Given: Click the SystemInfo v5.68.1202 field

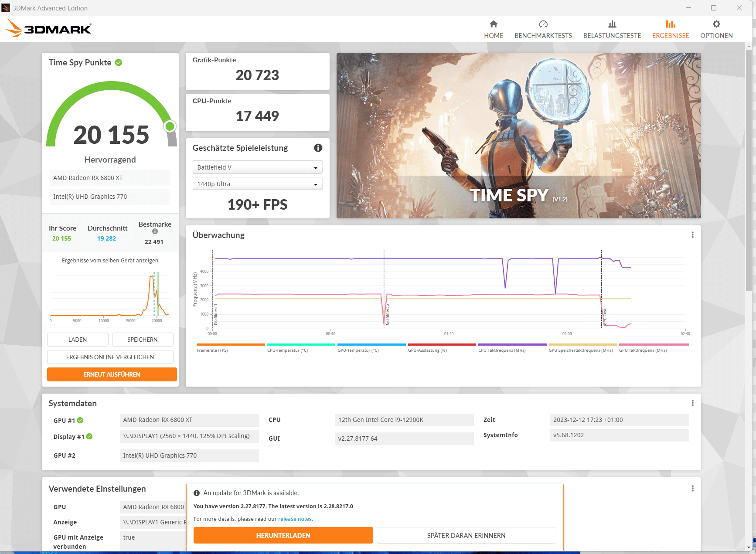Looking at the screenshot, I should (619, 435).
